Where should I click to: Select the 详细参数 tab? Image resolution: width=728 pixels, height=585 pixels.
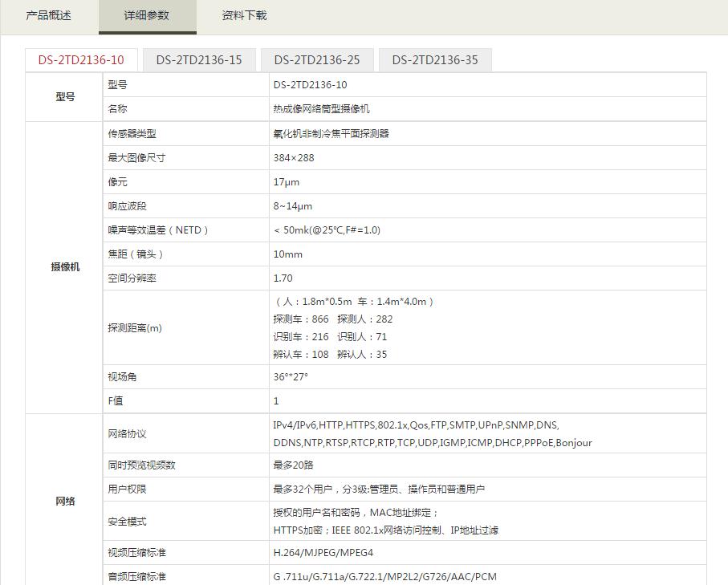(147, 15)
